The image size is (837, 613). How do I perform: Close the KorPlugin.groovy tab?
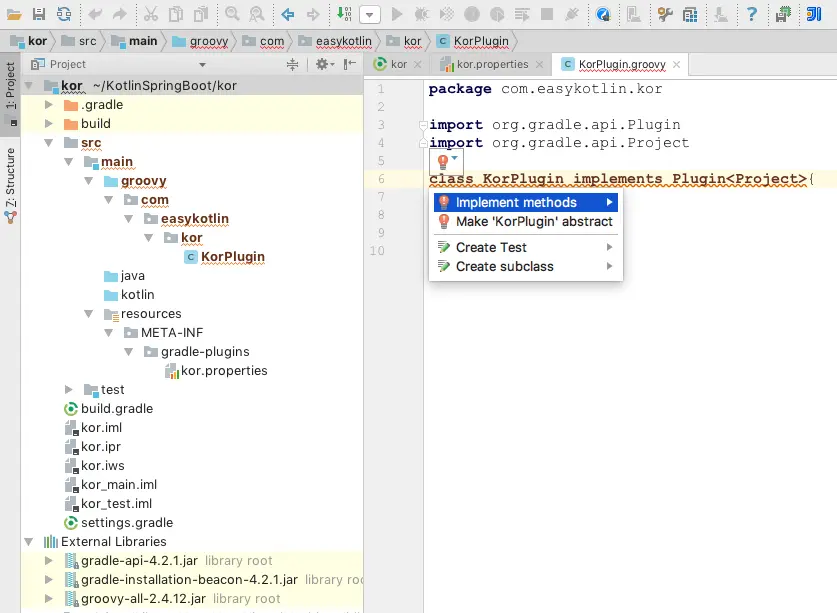click(676, 65)
